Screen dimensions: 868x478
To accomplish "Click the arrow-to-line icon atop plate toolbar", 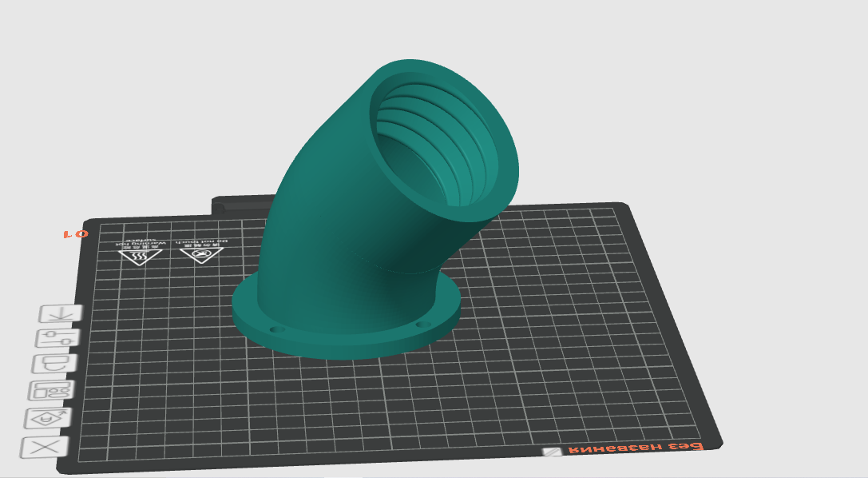I will click(61, 313).
